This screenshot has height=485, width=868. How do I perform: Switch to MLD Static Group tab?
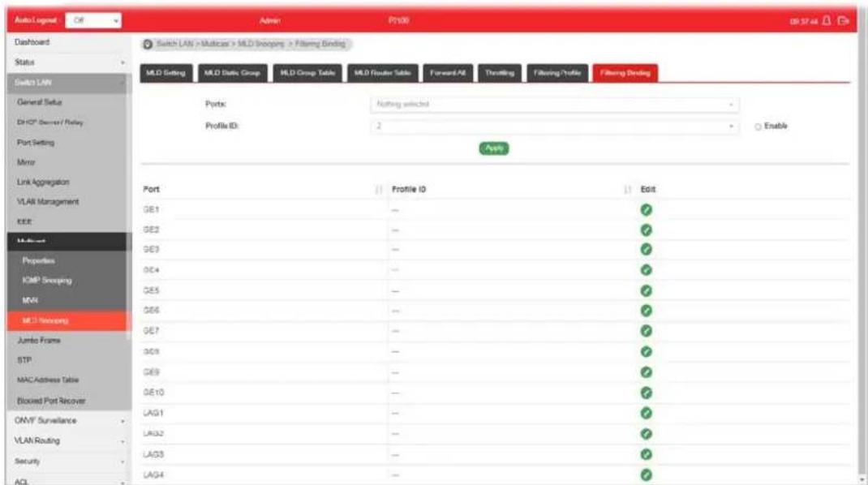pyautogui.click(x=233, y=73)
